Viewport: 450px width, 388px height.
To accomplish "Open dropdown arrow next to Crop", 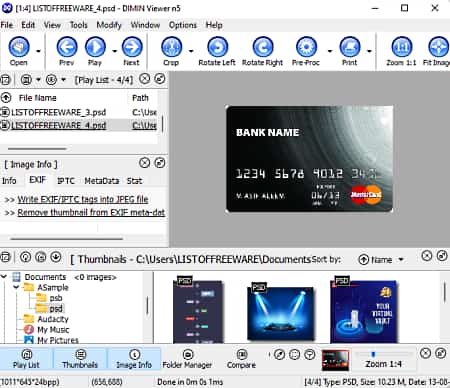I will click(191, 51).
